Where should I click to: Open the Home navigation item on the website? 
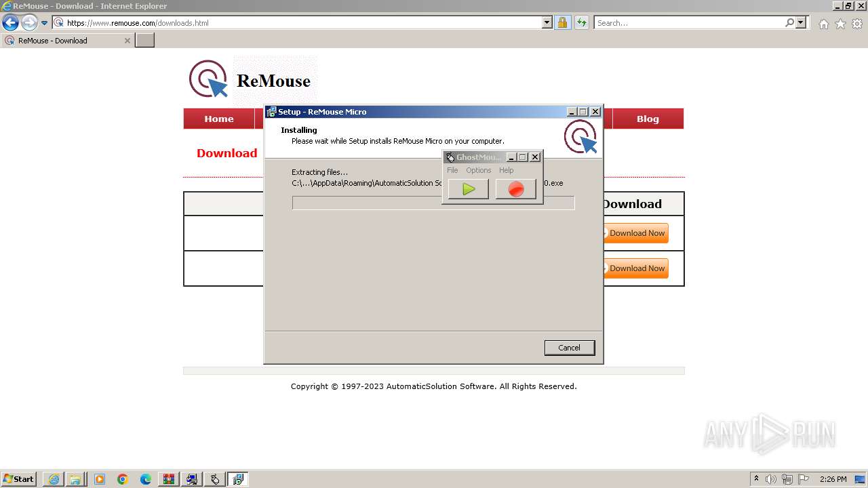[x=219, y=119]
